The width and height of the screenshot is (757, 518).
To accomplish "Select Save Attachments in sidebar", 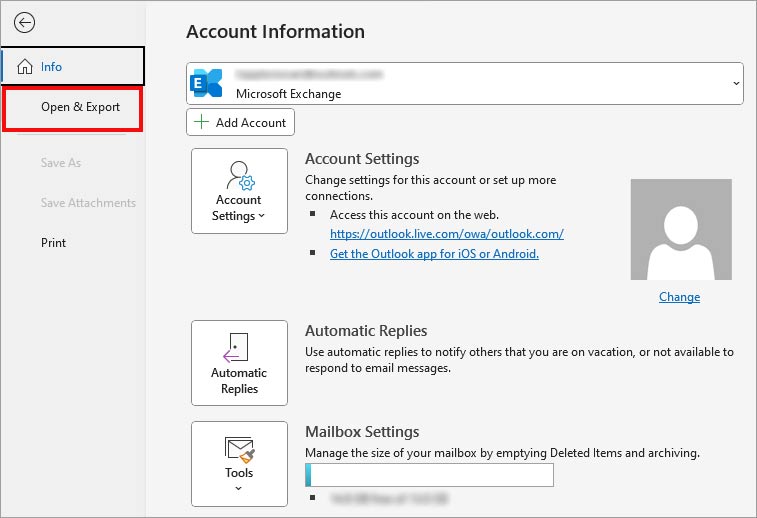I will pyautogui.click(x=88, y=203).
